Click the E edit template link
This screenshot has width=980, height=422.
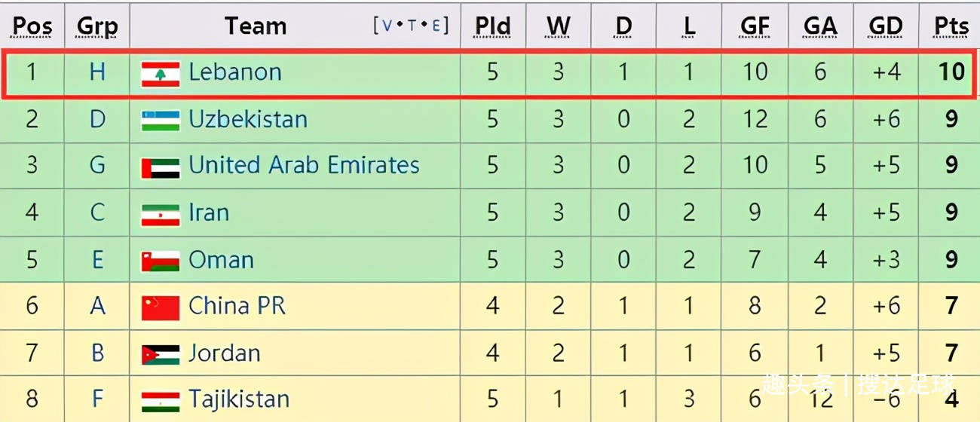pos(437,26)
